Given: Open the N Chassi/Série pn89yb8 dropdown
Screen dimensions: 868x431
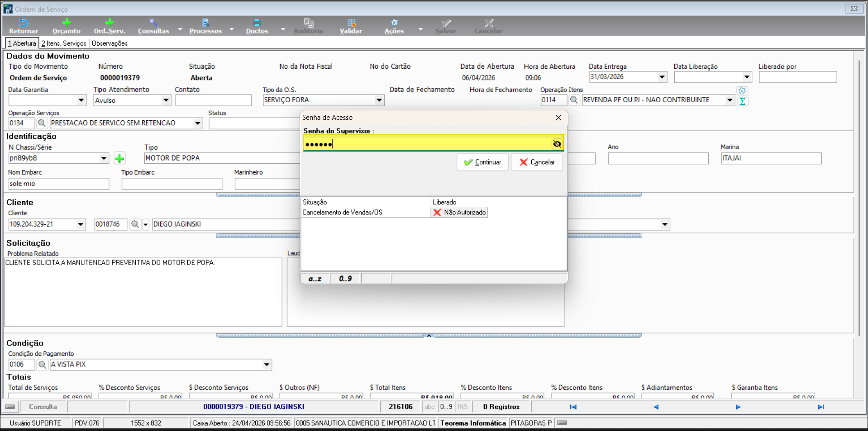Looking at the screenshot, I should point(104,158).
